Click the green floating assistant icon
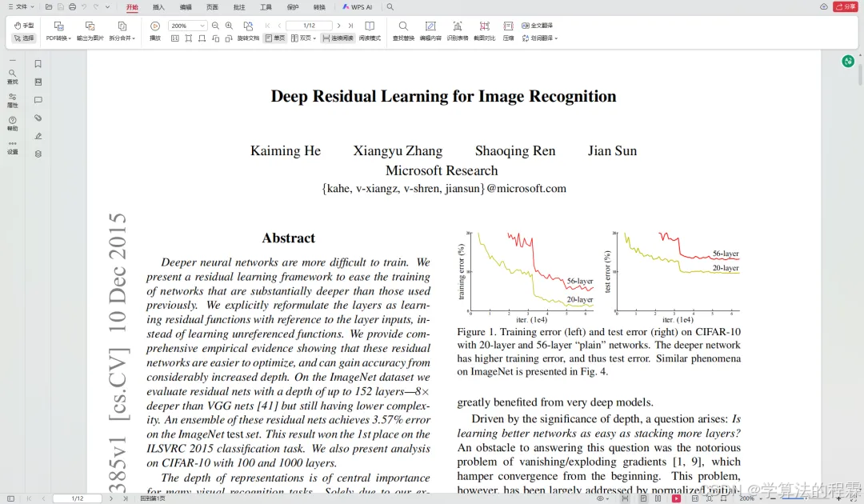The image size is (864, 504). [848, 61]
